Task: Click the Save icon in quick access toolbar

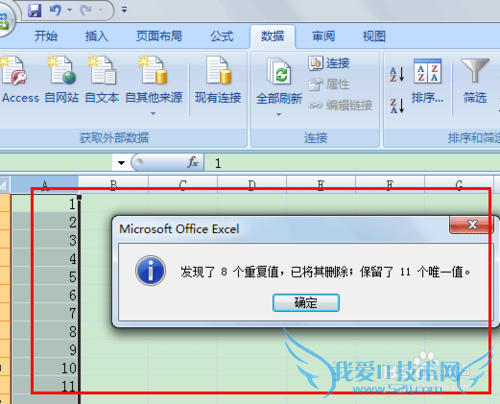Action: click(x=34, y=10)
